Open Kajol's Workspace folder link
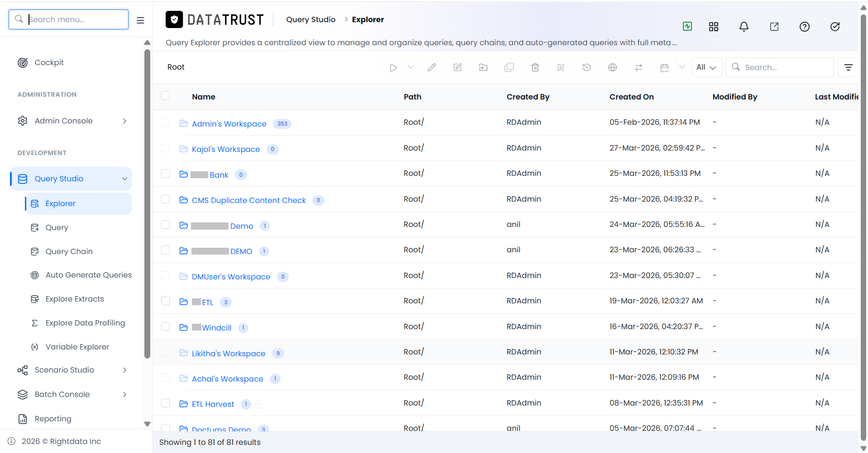Image resolution: width=868 pixels, height=453 pixels. [x=226, y=149]
